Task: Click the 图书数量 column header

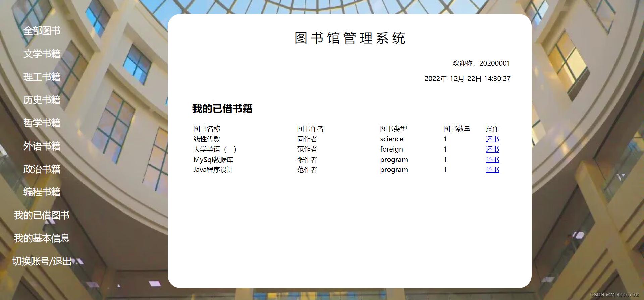Action: (457, 129)
